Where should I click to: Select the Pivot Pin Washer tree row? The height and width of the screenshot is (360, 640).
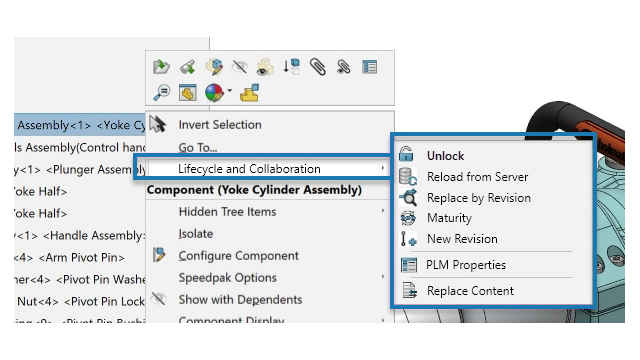click(80, 280)
